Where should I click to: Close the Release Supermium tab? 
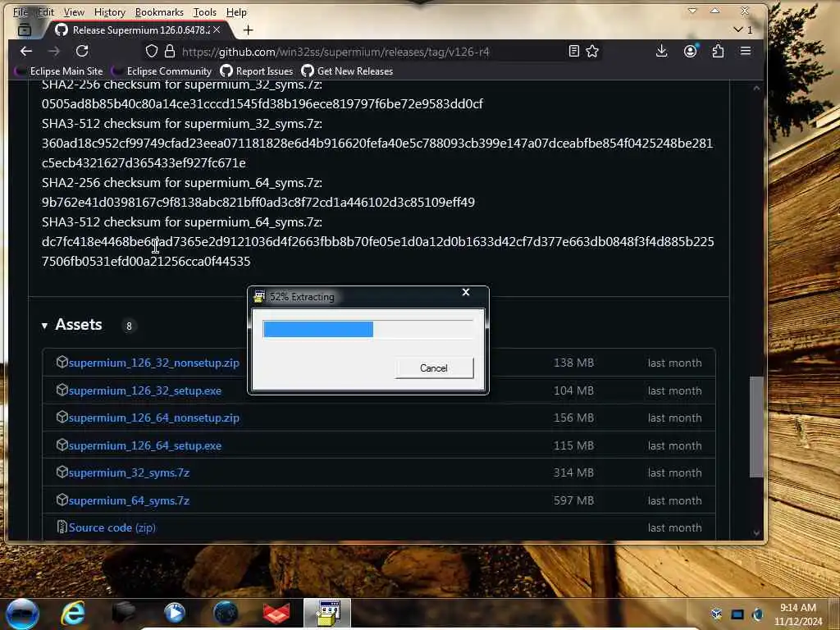pyautogui.click(x=217, y=30)
